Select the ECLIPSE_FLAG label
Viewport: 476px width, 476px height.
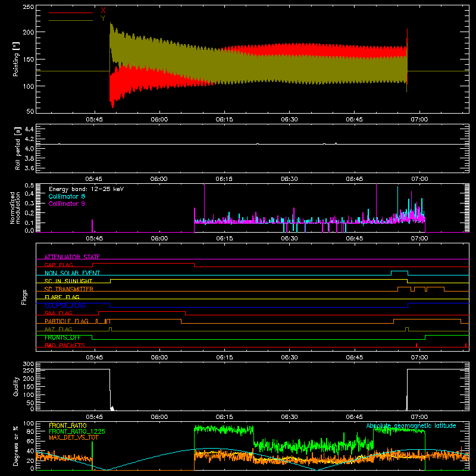point(65,305)
